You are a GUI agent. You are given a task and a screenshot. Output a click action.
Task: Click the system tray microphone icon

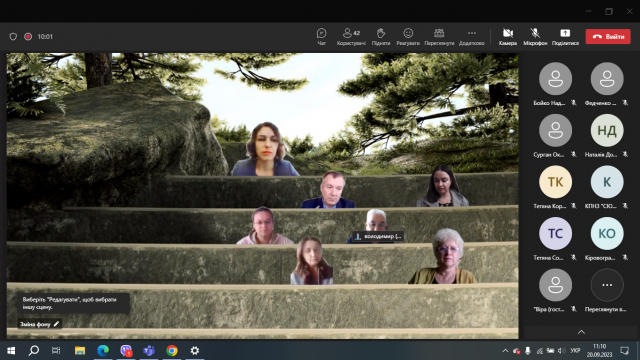[x=528, y=351]
